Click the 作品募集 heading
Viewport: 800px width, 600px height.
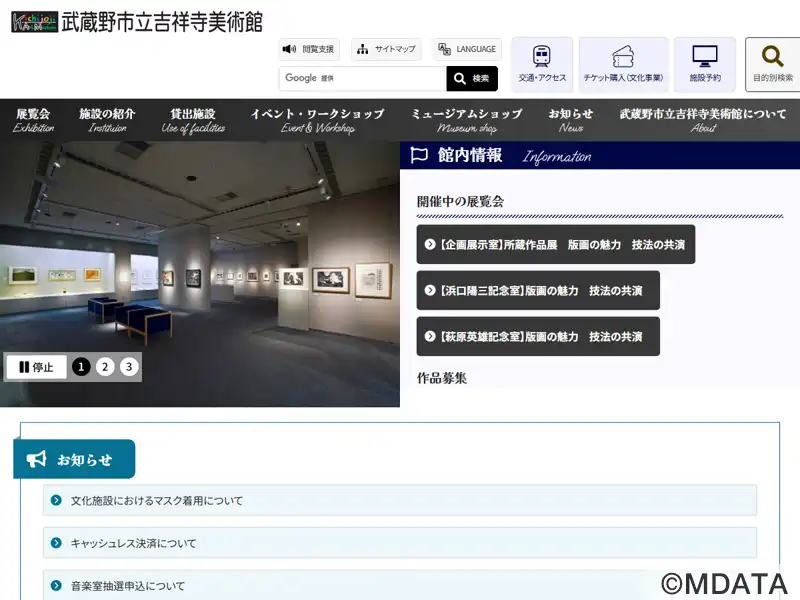[x=442, y=378]
